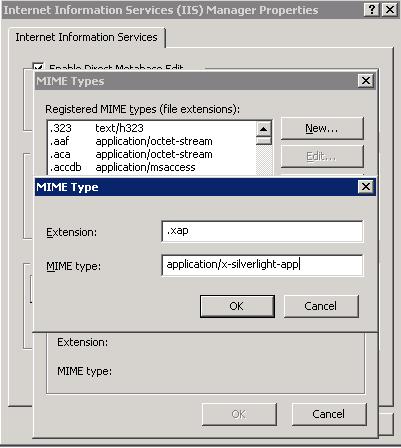Grab the MIME types list scrollbar thumb
This screenshot has width=401, height=448.
tap(264, 141)
